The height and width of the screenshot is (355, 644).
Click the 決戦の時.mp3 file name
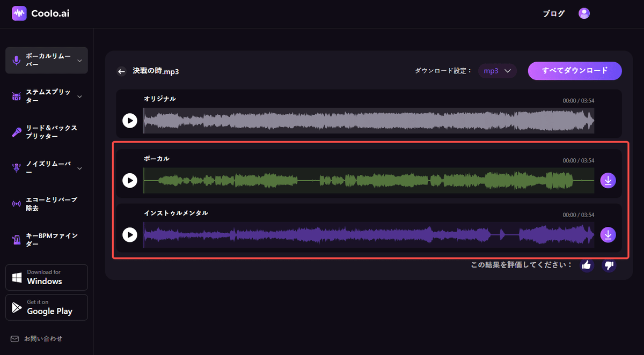(156, 71)
